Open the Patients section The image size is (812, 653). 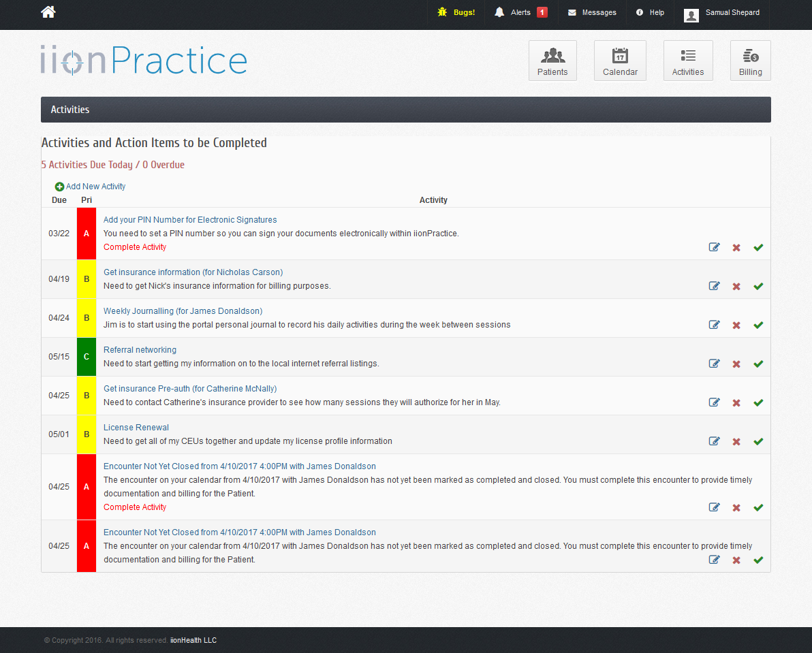point(552,61)
